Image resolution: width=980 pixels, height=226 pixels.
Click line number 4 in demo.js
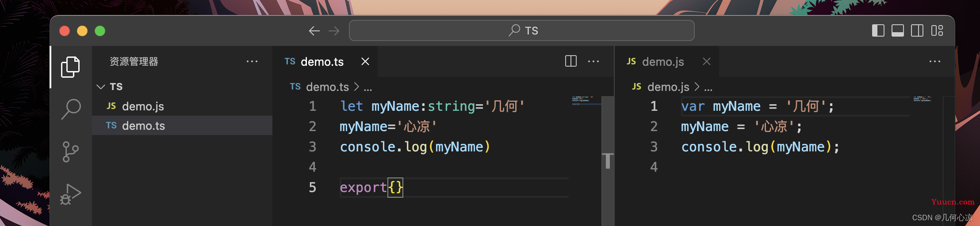pos(654,167)
